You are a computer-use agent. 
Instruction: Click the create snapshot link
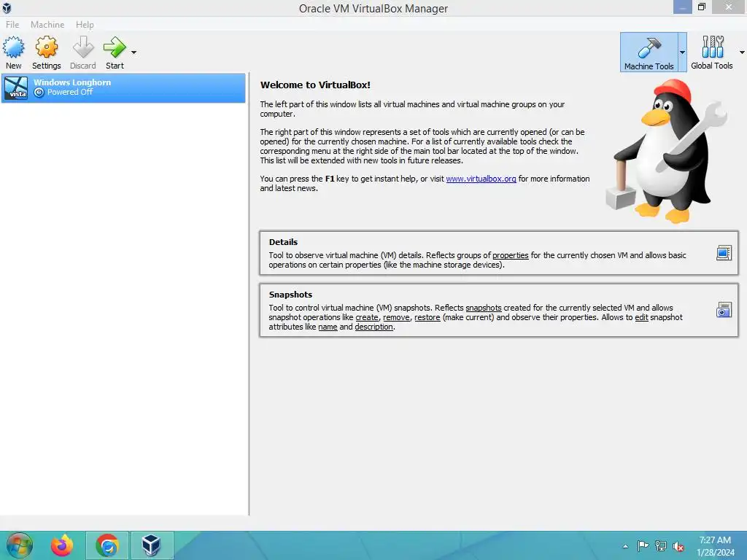point(367,317)
